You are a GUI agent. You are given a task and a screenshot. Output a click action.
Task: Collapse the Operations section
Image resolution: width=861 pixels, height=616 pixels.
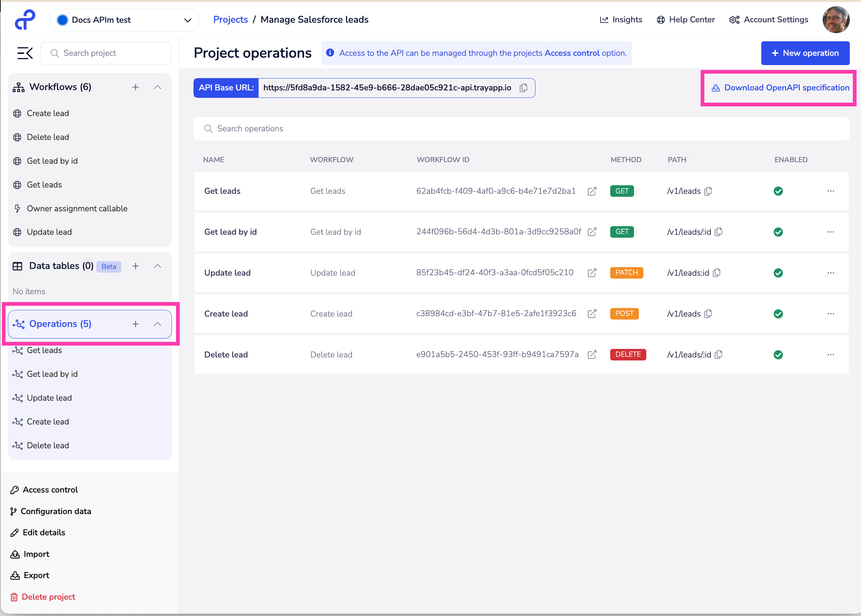(157, 324)
